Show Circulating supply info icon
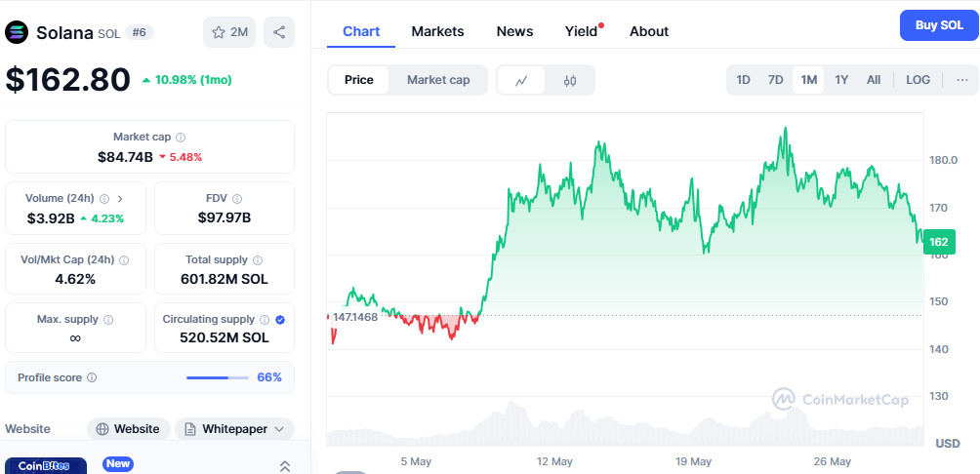The height and width of the screenshot is (474, 980). [x=265, y=320]
